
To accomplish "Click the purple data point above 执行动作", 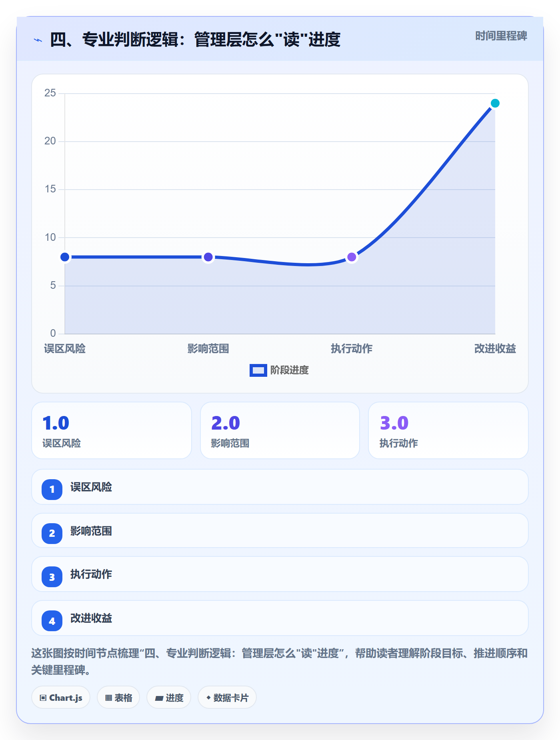I will pos(352,257).
